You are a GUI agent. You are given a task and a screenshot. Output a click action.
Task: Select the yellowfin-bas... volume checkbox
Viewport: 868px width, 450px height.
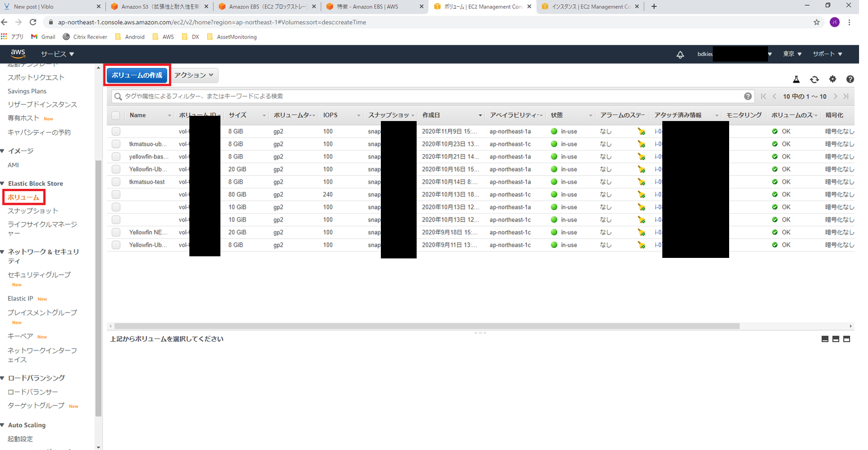tap(116, 156)
